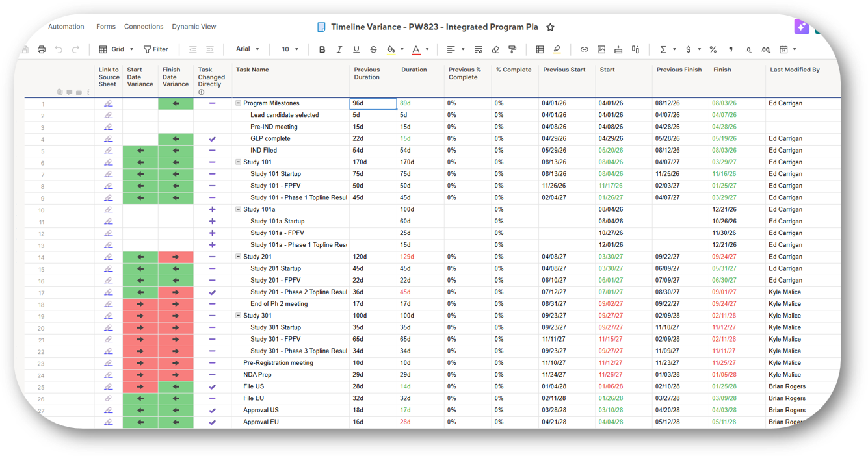The width and height of the screenshot is (868, 456).
Task: Click the Undo arrow icon
Action: click(x=59, y=49)
